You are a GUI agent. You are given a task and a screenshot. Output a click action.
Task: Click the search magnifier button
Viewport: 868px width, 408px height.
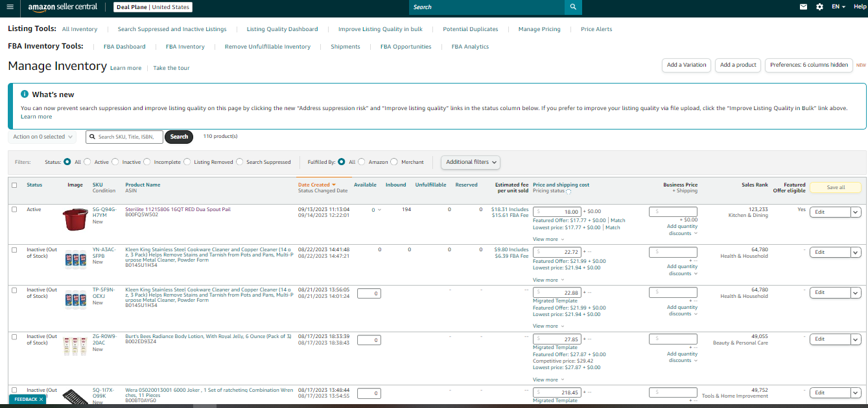click(x=573, y=6)
